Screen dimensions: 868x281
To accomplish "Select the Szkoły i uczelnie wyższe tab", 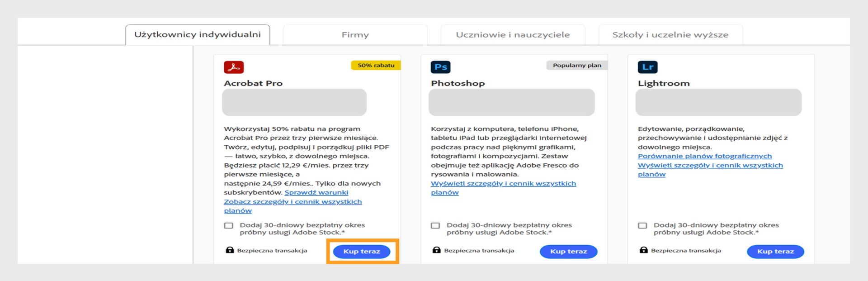I will 670,35.
